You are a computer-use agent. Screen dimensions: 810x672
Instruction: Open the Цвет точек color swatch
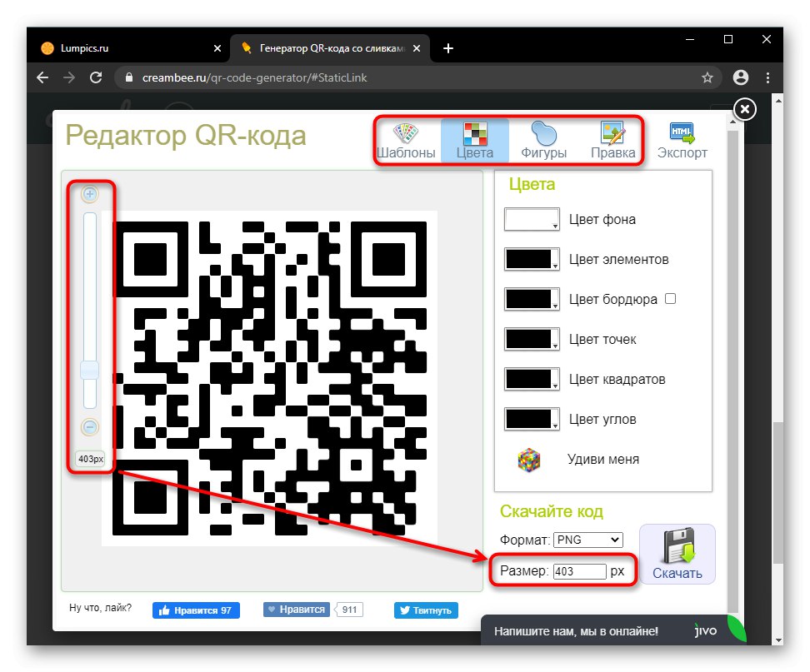tap(532, 339)
